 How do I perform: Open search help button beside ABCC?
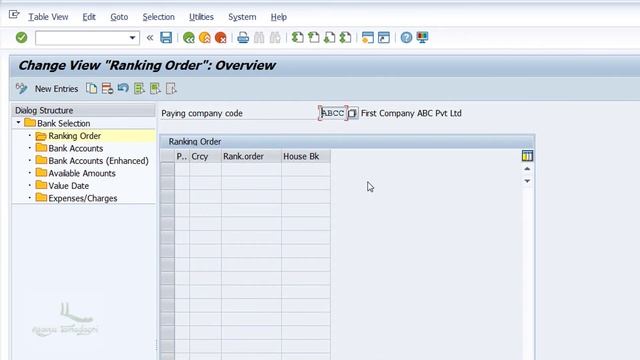pyautogui.click(x=353, y=113)
